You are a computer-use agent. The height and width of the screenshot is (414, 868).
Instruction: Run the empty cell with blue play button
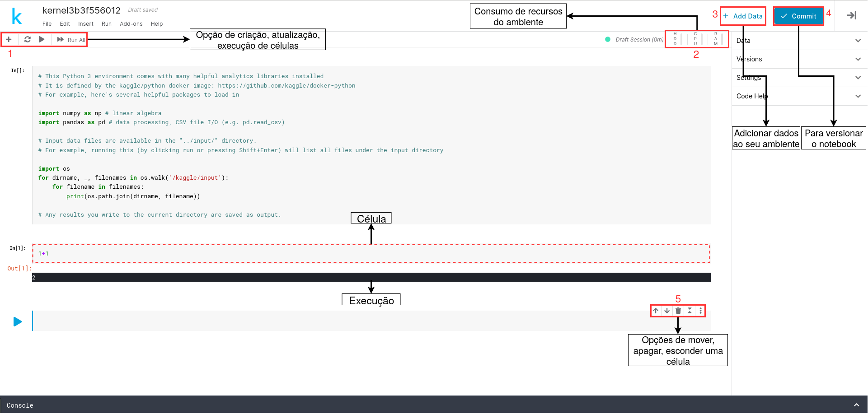click(x=18, y=321)
